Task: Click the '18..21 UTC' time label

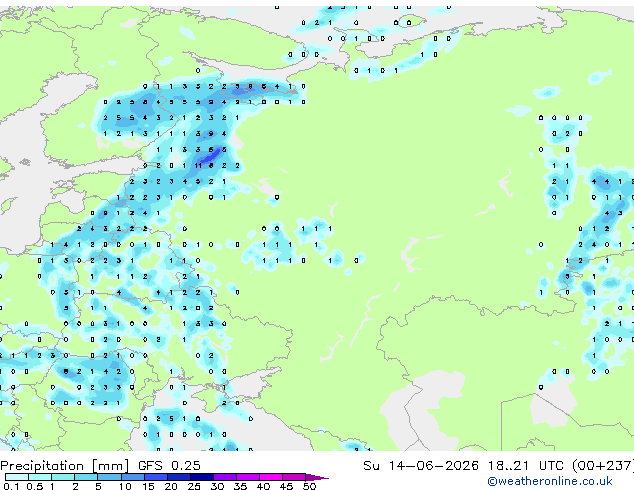Action: click(525, 466)
